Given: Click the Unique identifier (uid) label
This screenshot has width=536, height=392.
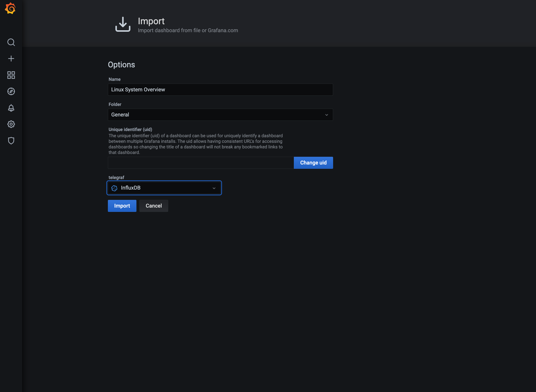Looking at the screenshot, I should click(130, 129).
